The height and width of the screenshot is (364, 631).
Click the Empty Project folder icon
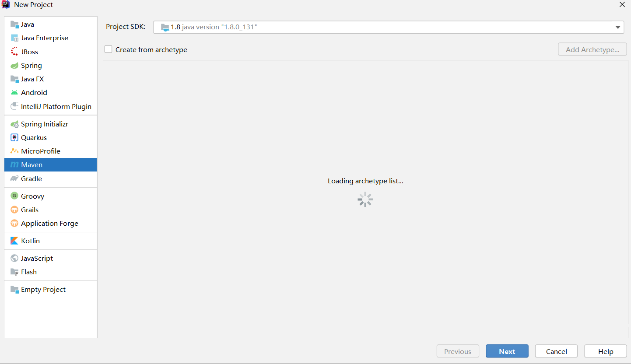coord(14,290)
